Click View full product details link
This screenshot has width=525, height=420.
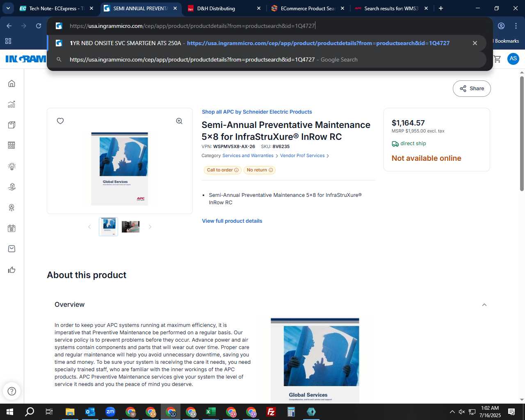pyautogui.click(x=232, y=221)
